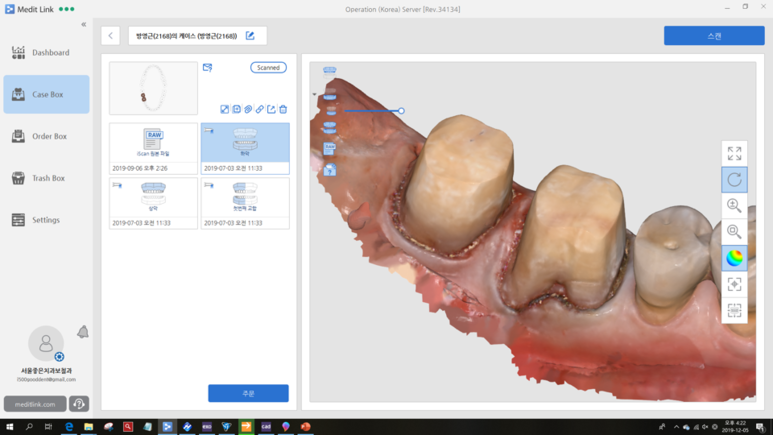Click the fullscreen expand viewer icon

pyautogui.click(x=734, y=153)
